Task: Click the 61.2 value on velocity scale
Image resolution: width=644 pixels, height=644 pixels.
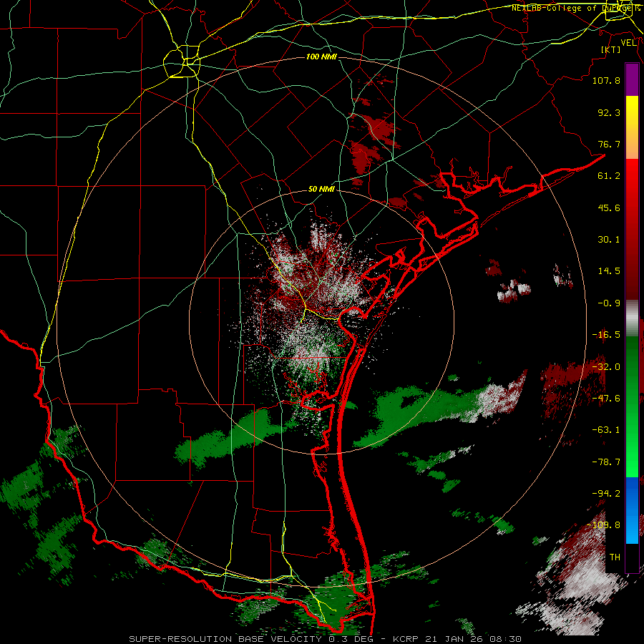Action: point(609,176)
